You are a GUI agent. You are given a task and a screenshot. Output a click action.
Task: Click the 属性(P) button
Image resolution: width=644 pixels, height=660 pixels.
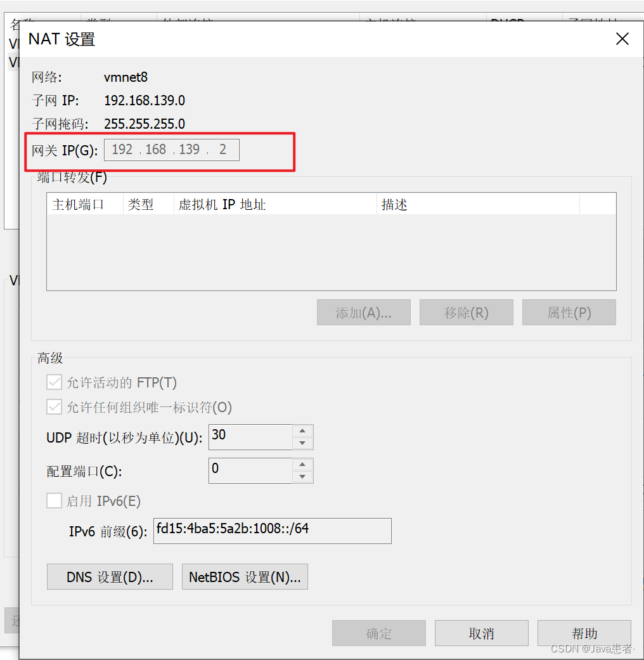569,313
